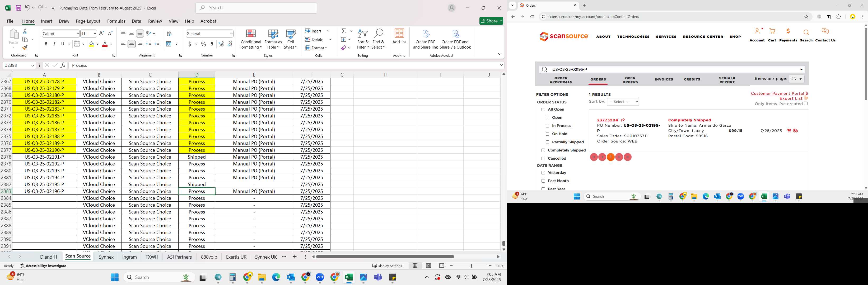
Task: Switch to Page Break Preview in status bar
Action: coord(441,265)
